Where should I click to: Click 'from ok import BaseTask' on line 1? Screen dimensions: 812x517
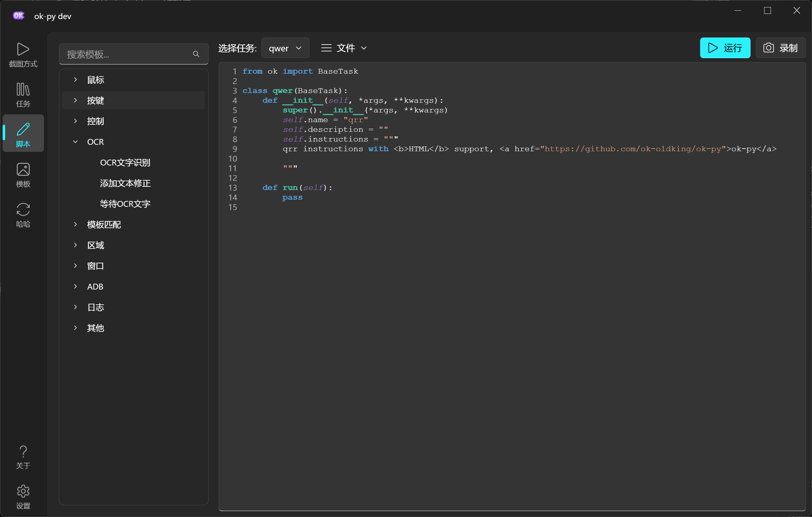300,71
